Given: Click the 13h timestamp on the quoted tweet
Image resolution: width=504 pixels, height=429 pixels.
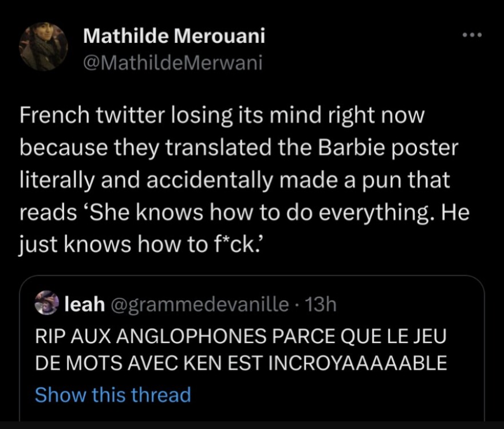Looking at the screenshot, I should [321, 305].
